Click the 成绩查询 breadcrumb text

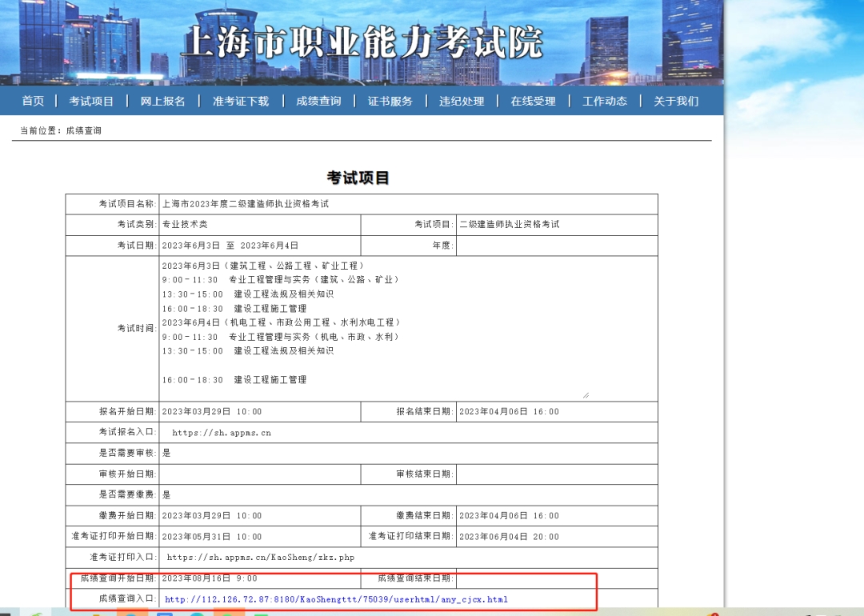pos(84,130)
